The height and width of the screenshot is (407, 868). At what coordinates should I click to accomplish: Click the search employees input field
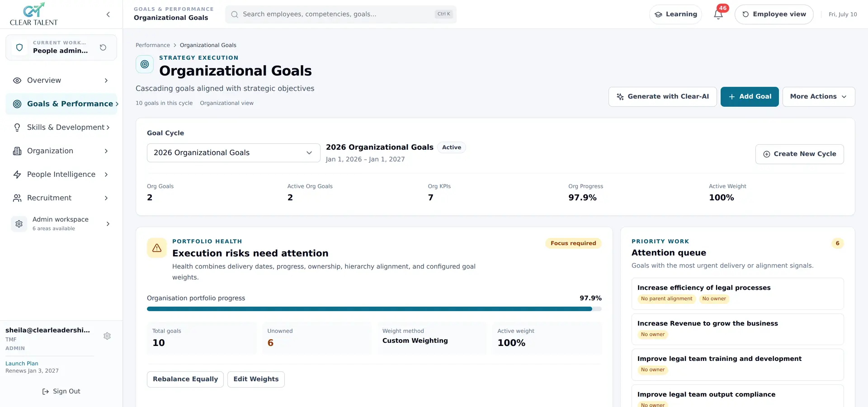pos(341,14)
